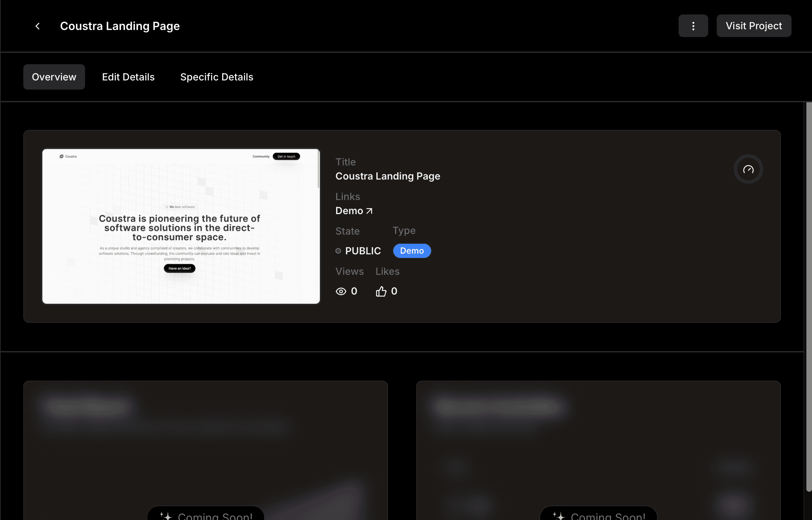
Task: Open the Specific Details tab
Action: (217, 77)
